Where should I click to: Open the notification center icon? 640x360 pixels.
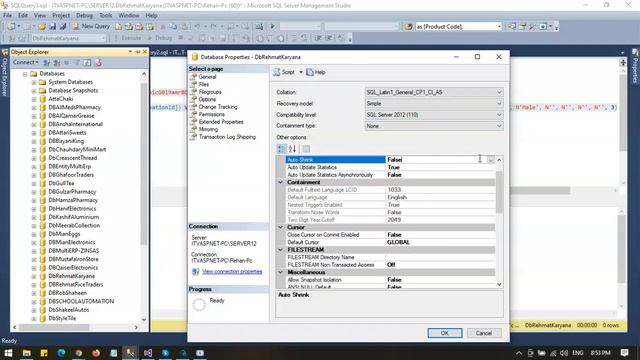[624, 353]
